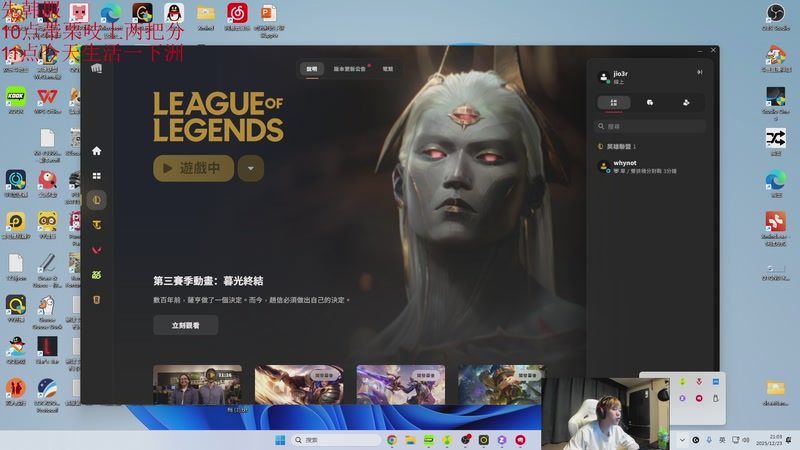
Task: Switch to friends grid view tab
Action: tap(614, 103)
